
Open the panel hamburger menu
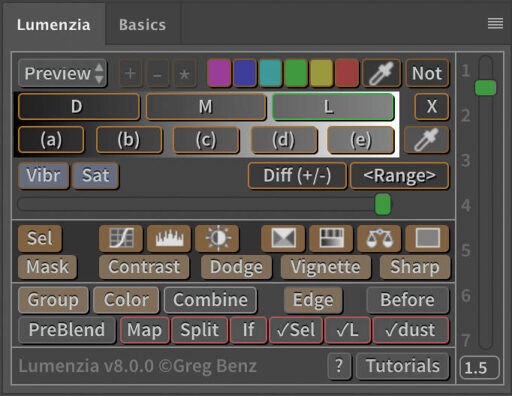[x=495, y=23]
